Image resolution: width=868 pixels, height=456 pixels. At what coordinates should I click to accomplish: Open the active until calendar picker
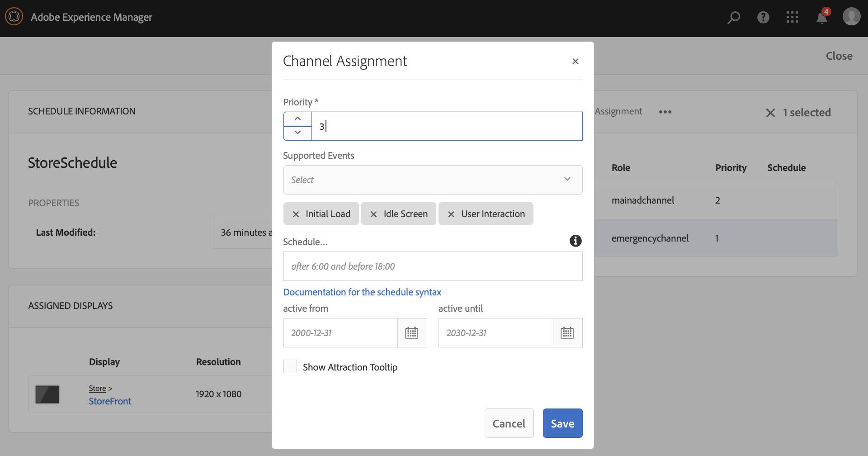click(567, 333)
